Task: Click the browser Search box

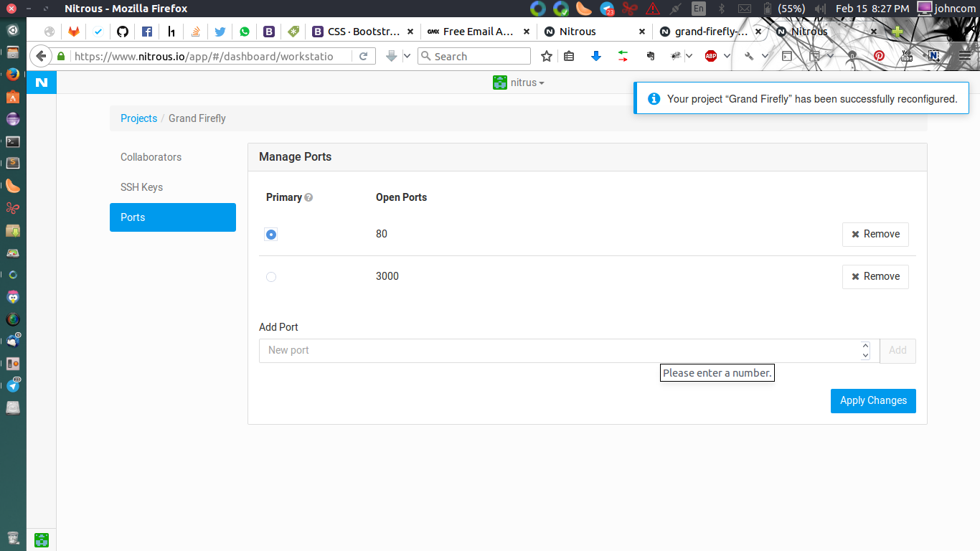Action: point(474,56)
